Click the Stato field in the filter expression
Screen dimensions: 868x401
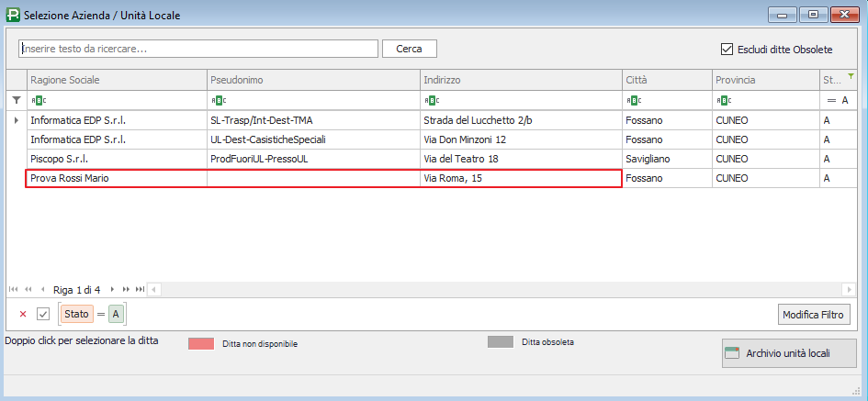tap(76, 315)
